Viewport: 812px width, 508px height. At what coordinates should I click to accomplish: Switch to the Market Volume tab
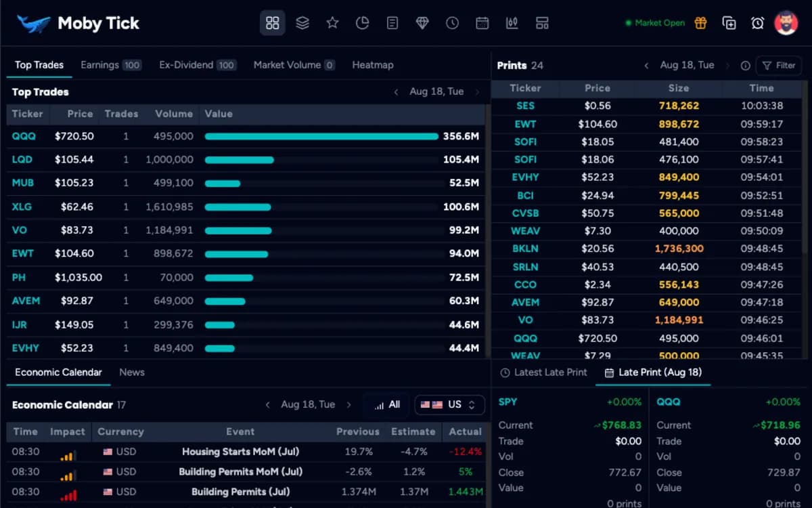pyautogui.click(x=294, y=65)
